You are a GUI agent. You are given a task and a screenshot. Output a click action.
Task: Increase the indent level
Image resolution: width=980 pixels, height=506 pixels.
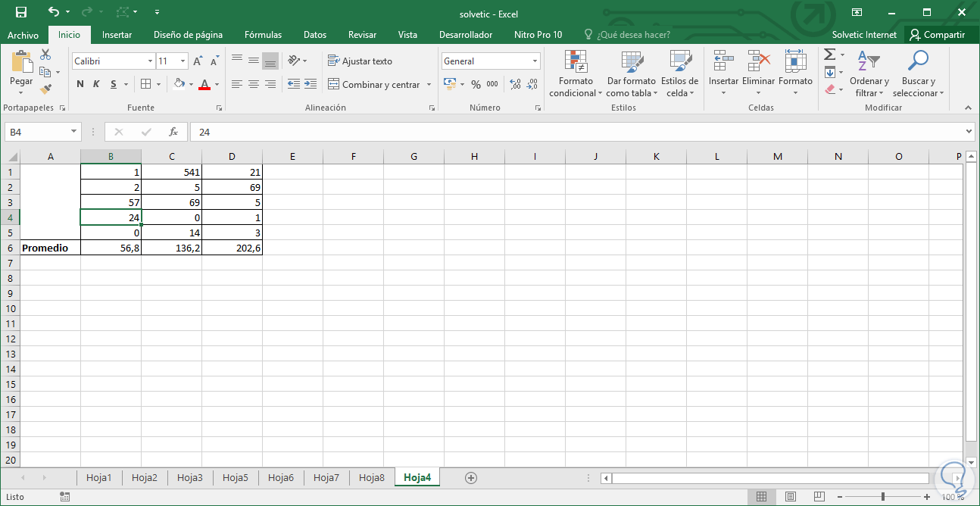point(310,84)
